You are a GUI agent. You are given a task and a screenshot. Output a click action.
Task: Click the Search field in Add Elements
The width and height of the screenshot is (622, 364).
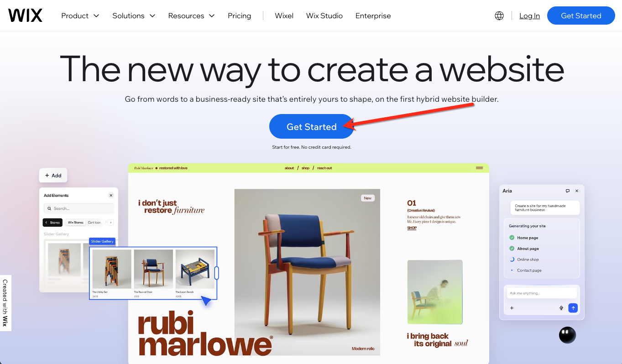coord(79,208)
